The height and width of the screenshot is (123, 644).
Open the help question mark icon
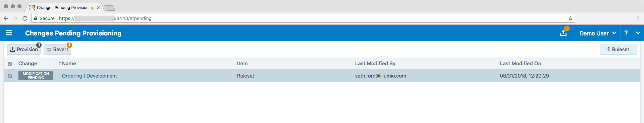pyautogui.click(x=626, y=33)
